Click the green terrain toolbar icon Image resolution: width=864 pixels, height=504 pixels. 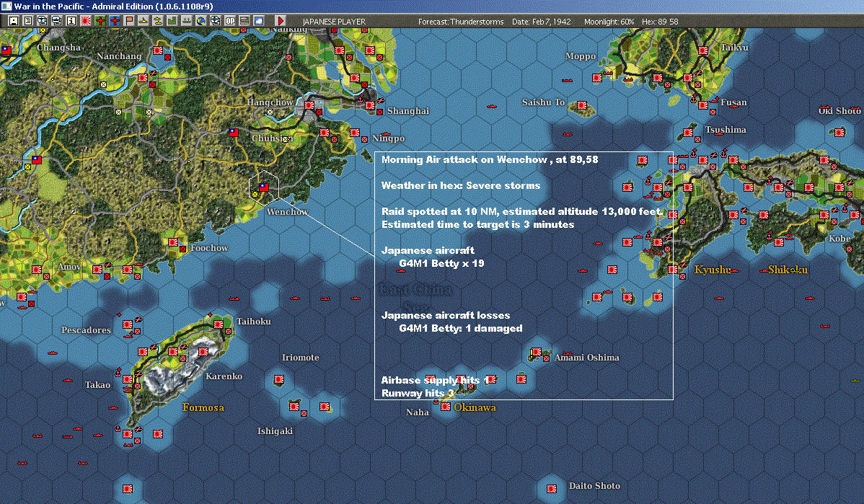(172, 21)
